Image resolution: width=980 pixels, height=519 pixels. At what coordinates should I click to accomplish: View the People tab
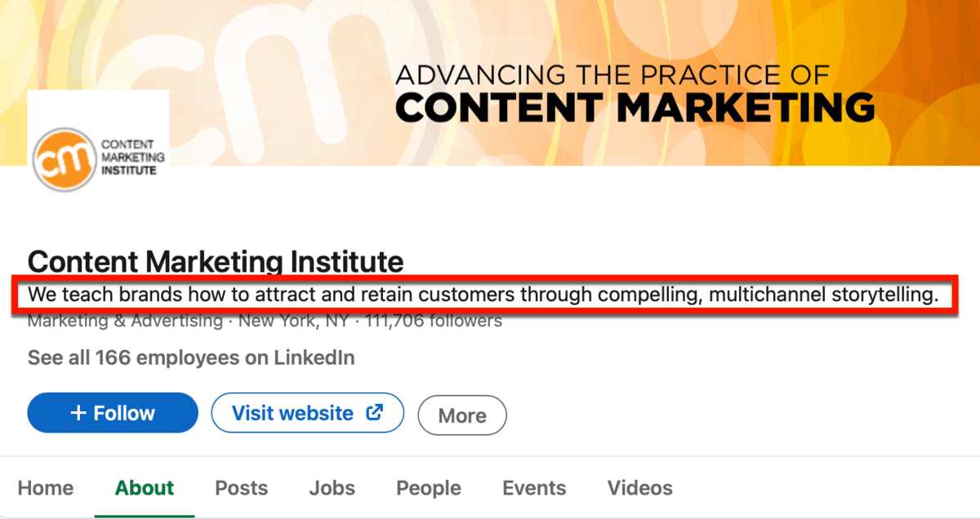(x=429, y=488)
